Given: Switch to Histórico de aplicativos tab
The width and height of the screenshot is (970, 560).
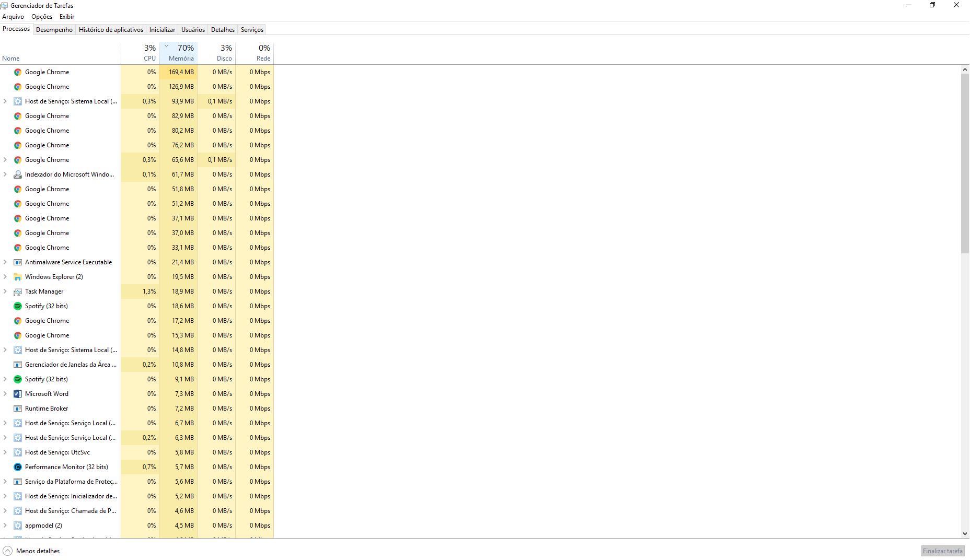Looking at the screenshot, I should click(111, 30).
